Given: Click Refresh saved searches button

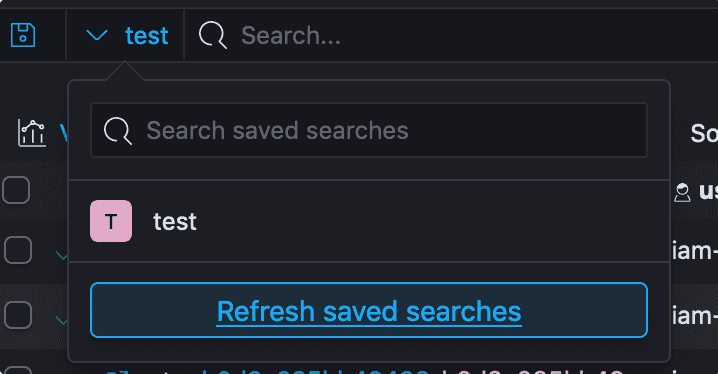Looking at the screenshot, I should pos(369,310).
